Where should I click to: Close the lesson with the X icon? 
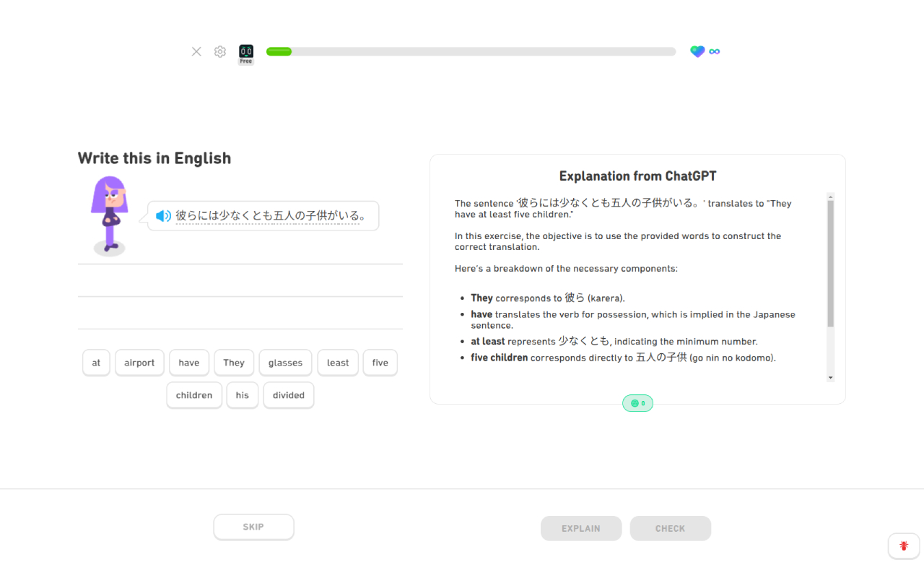tap(196, 51)
